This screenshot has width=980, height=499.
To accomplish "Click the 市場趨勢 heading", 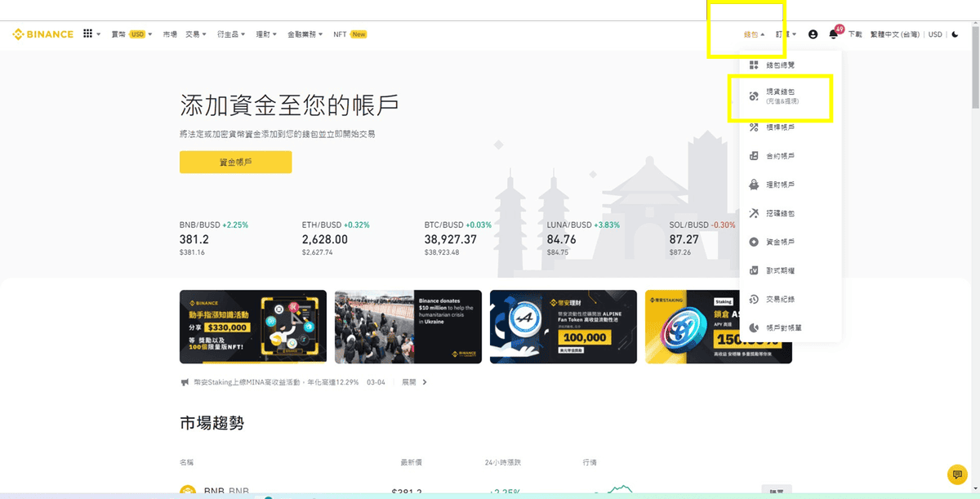I will (x=212, y=423).
